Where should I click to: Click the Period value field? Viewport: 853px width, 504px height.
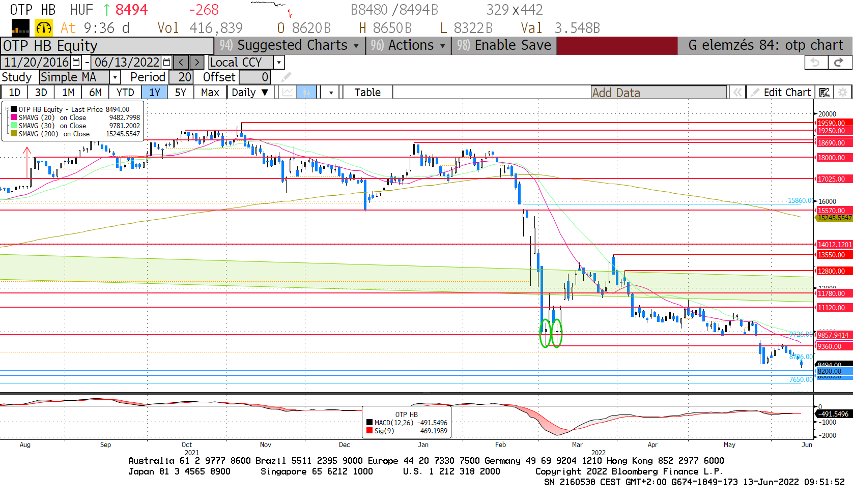[x=181, y=77]
